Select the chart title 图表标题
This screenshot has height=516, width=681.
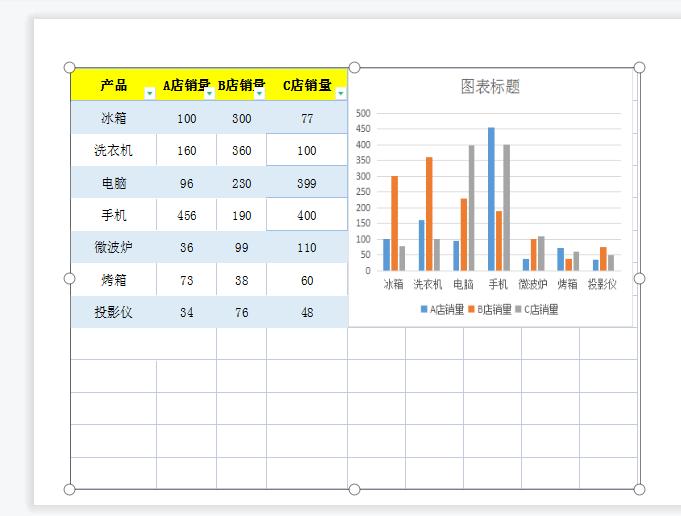pyautogui.click(x=490, y=87)
